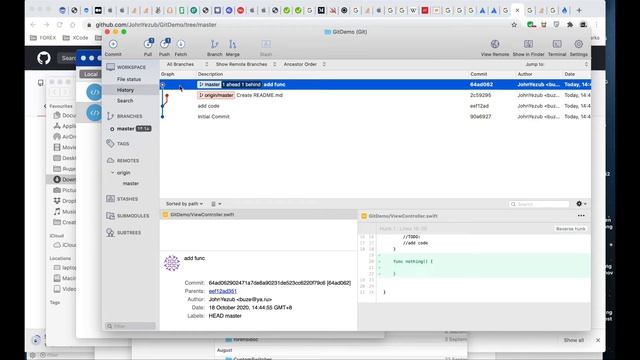
Task: Click the sidebar Filter input field
Action: coord(130,326)
